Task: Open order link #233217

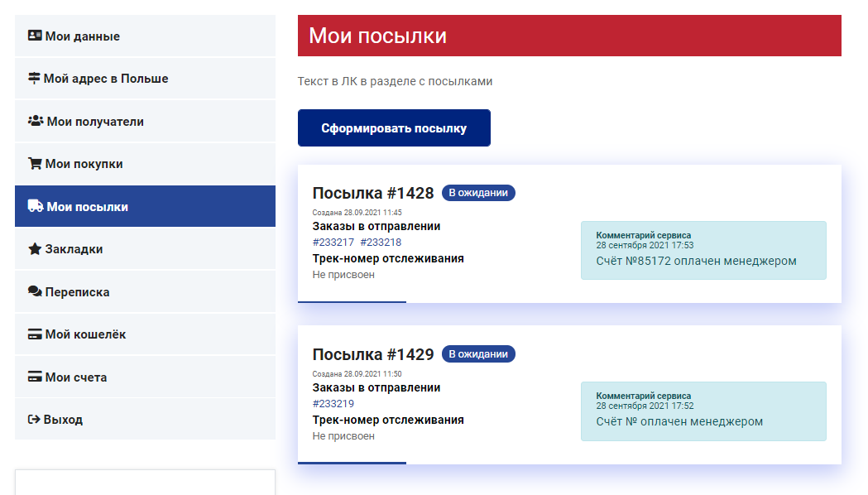Action: 333,243
